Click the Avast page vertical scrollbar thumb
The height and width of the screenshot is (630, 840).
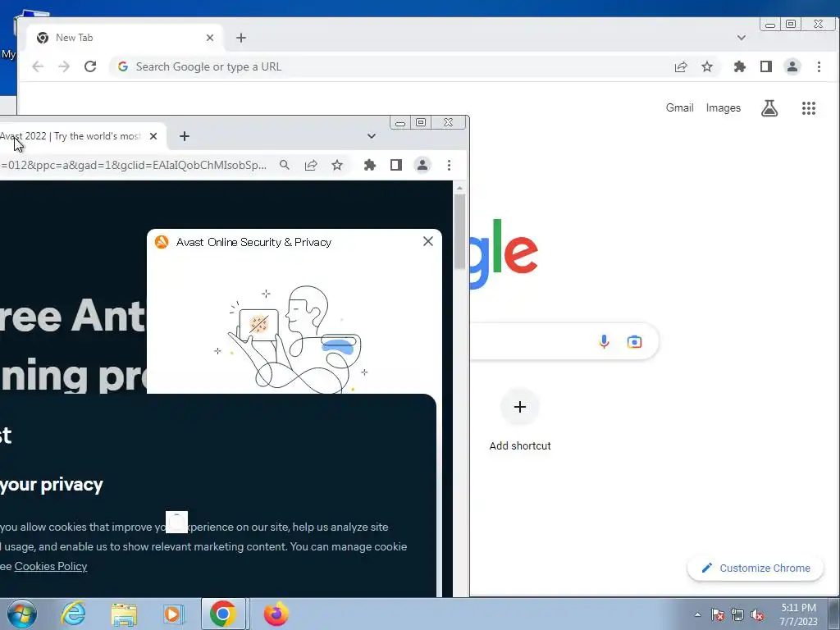point(459,231)
